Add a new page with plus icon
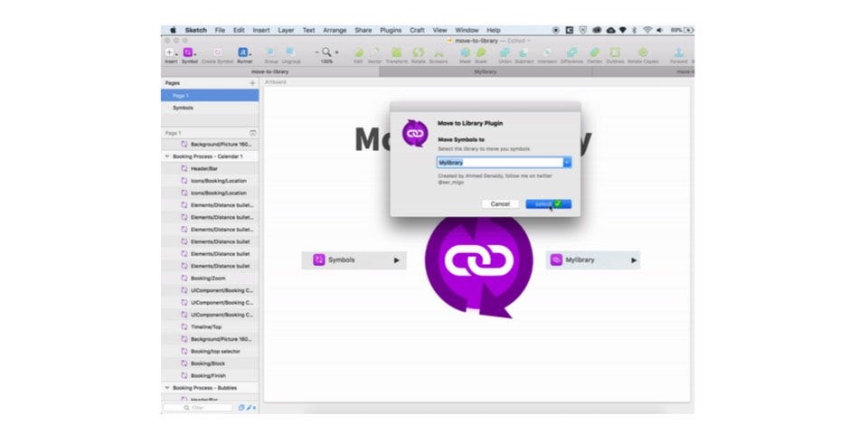The width and height of the screenshot is (868, 434). (252, 83)
